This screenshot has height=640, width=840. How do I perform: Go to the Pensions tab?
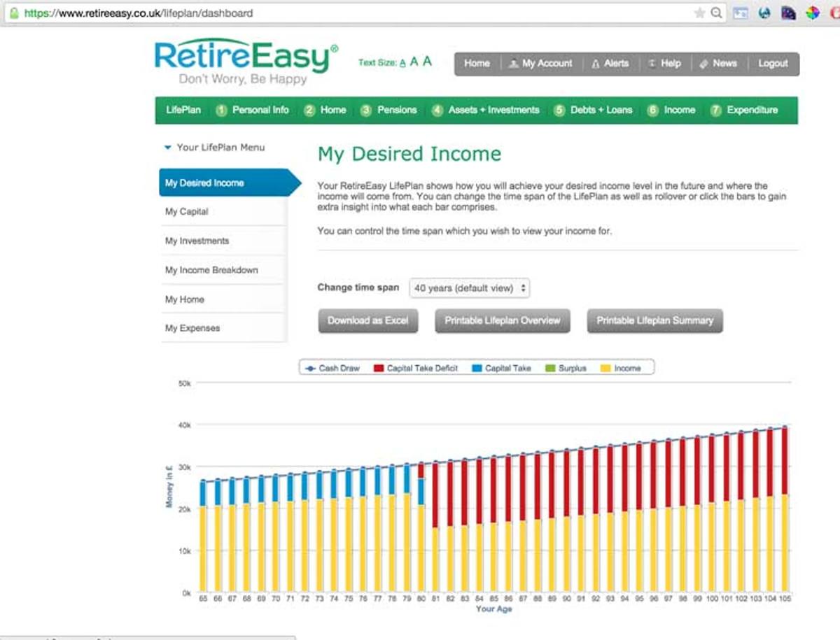pyautogui.click(x=389, y=110)
